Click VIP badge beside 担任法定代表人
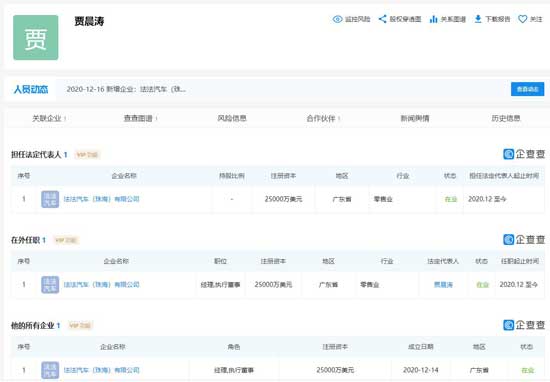This screenshot has width=550, height=382. 87,155
